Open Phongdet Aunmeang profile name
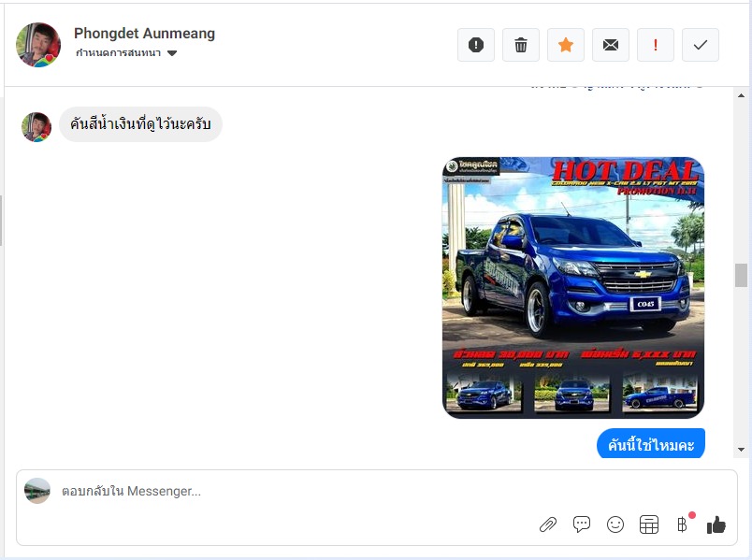Image resolution: width=752 pixels, height=560 pixels. click(x=144, y=33)
